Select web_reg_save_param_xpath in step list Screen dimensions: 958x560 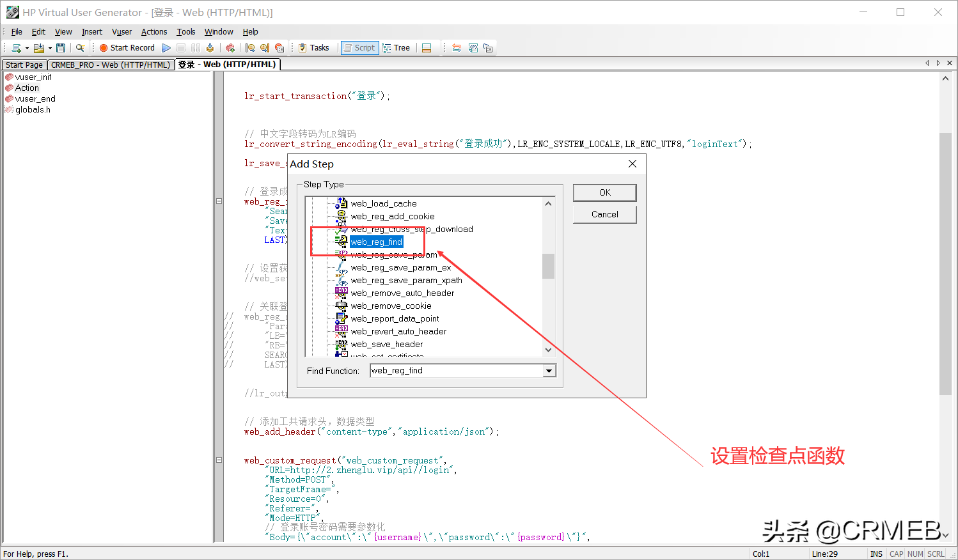[x=406, y=280]
